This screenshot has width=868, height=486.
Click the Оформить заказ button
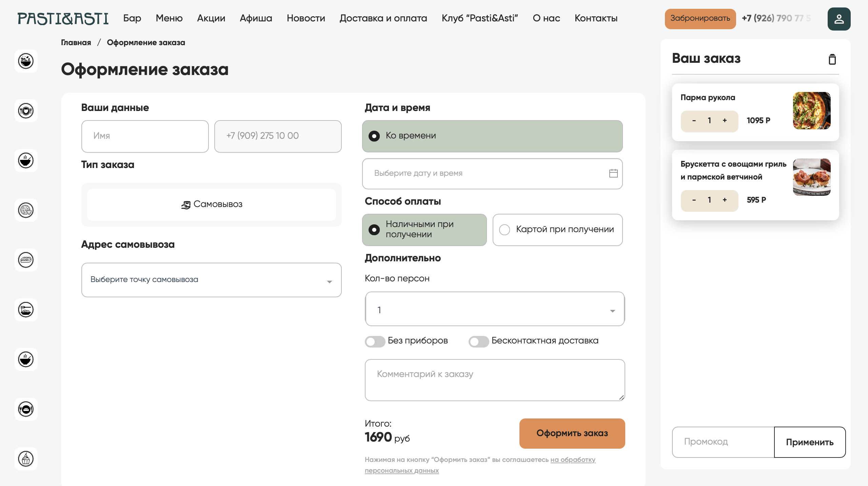[572, 433]
